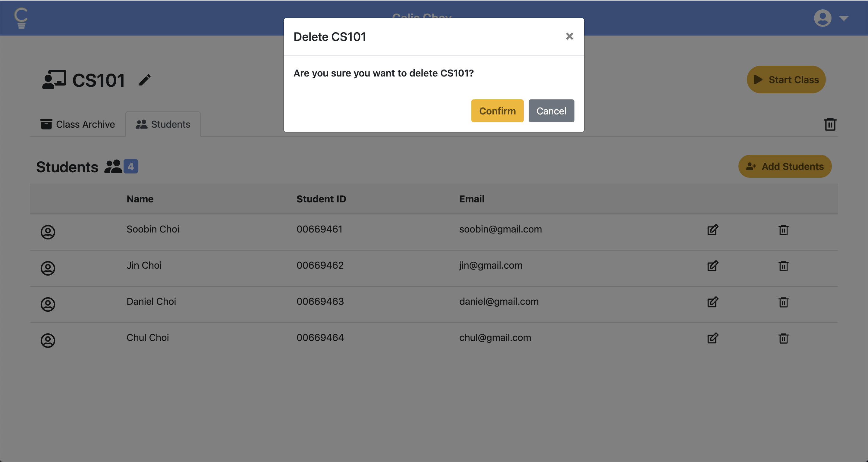Edit Daniel Choi's student details
Viewport: 868px width, 462px height.
713,302
